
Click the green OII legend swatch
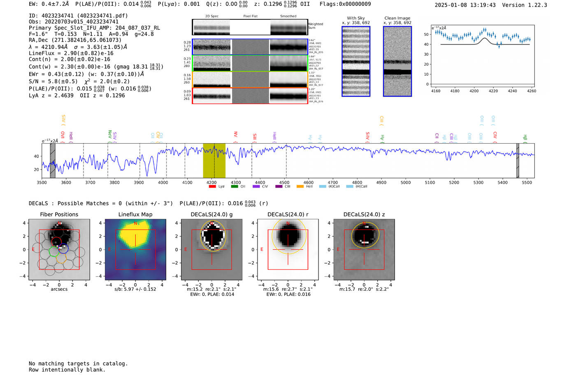pos(235,186)
